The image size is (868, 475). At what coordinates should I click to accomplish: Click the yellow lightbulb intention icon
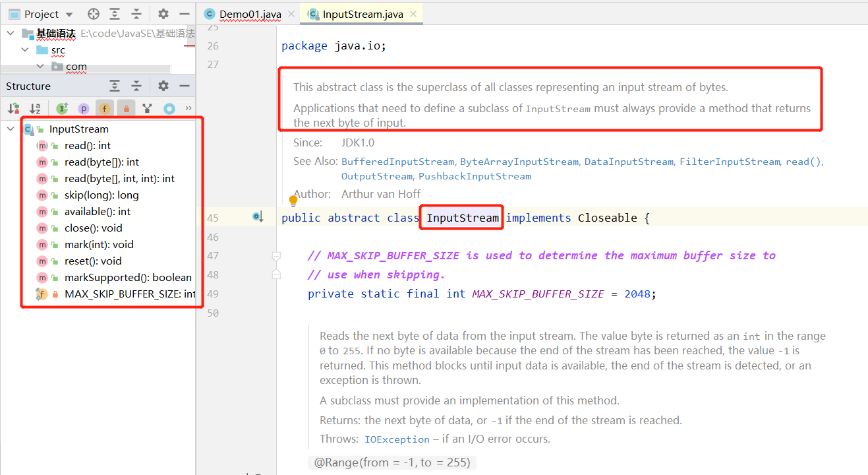point(293,201)
